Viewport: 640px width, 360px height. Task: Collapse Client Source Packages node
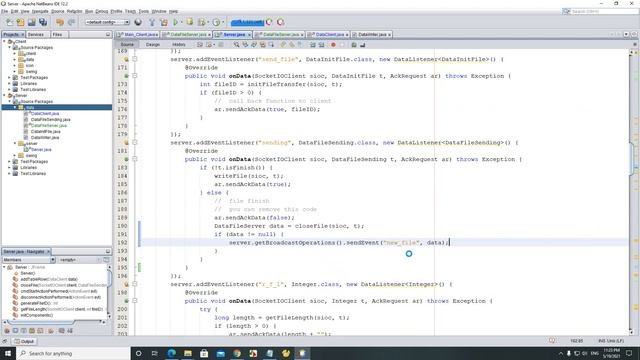tap(9, 47)
